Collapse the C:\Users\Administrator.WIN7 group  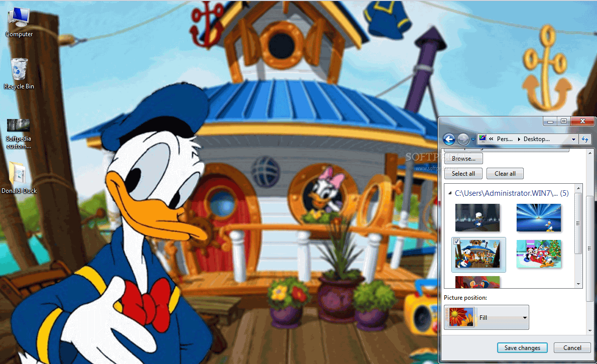(450, 193)
